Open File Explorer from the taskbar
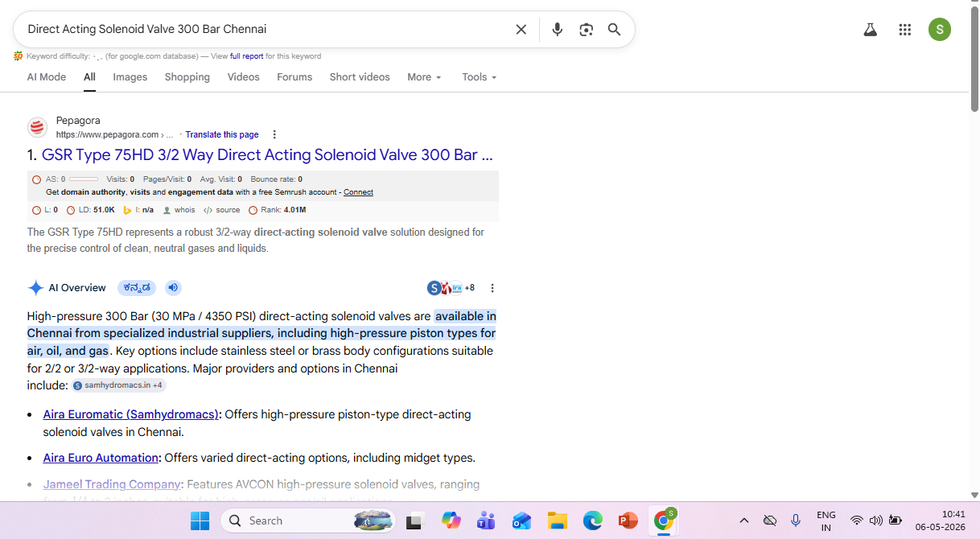 (x=557, y=521)
